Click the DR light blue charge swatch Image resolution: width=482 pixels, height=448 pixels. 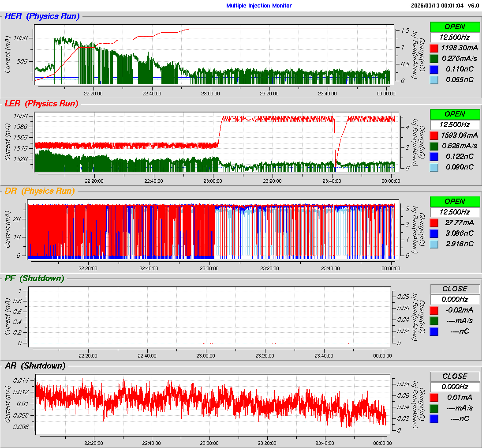point(434,244)
